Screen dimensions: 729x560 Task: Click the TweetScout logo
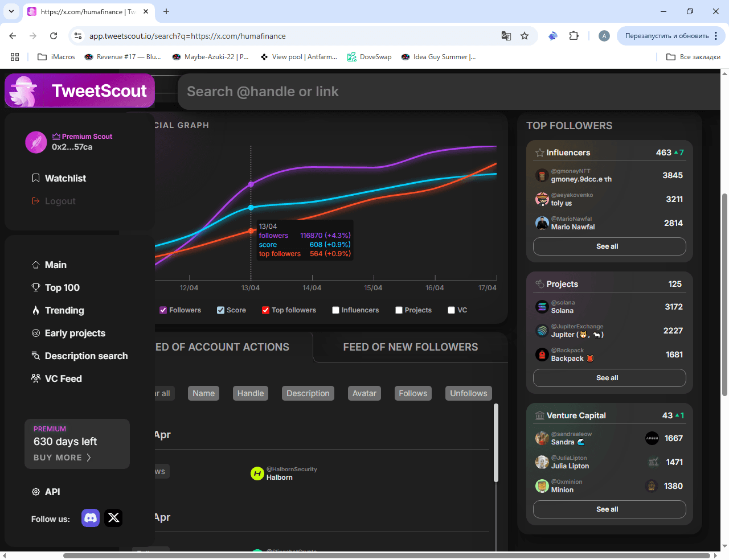80,90
